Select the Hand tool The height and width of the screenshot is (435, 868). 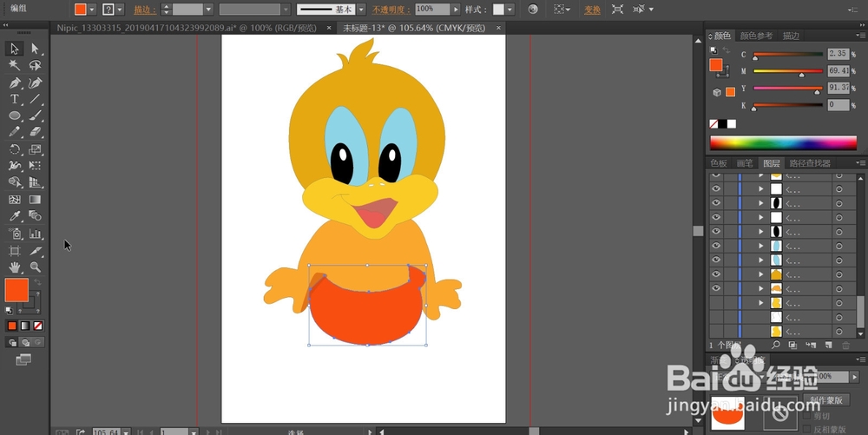coord(15,267)
